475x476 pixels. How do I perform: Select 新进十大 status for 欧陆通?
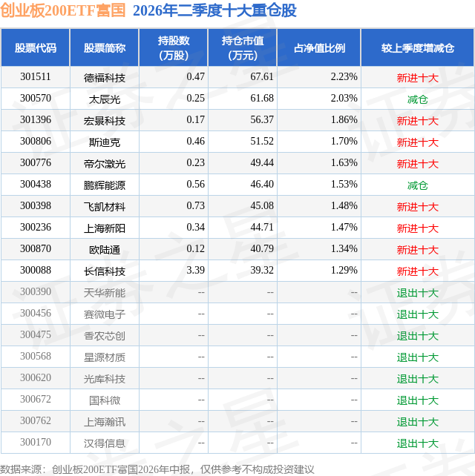click(418, 250)
